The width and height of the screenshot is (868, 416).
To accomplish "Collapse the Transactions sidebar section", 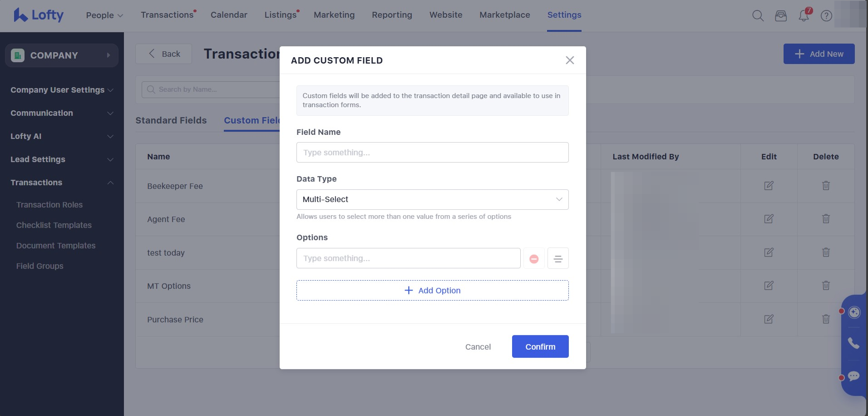I will (x=62, y=183).
